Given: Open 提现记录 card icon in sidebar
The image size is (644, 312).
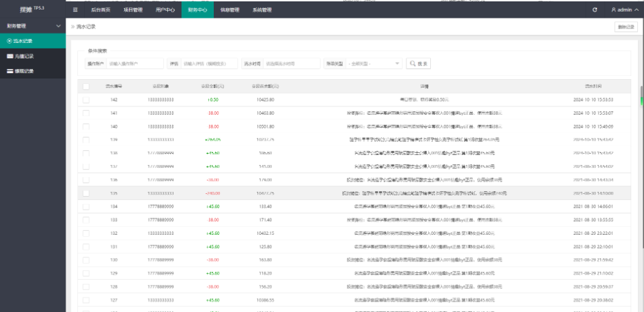Looking at the screenshot, I should coord(10,71).
